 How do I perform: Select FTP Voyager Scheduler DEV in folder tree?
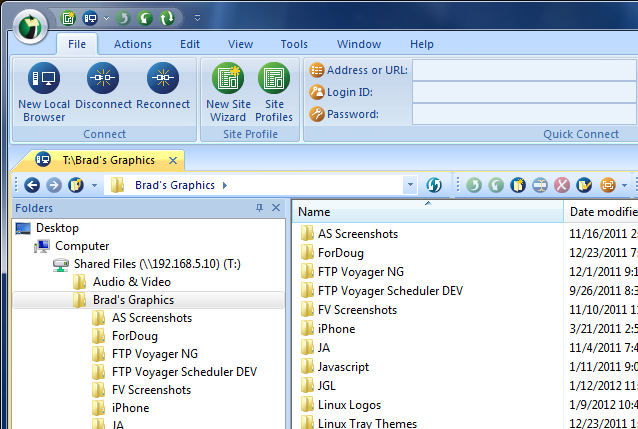coord(184,372)
